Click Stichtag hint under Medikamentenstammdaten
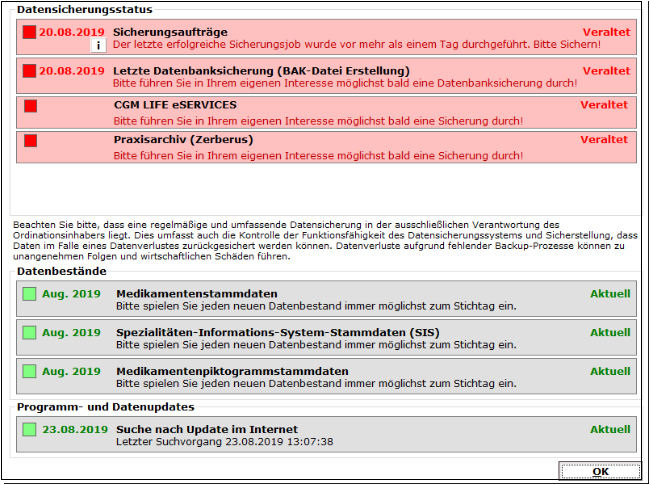 (316, 306)
